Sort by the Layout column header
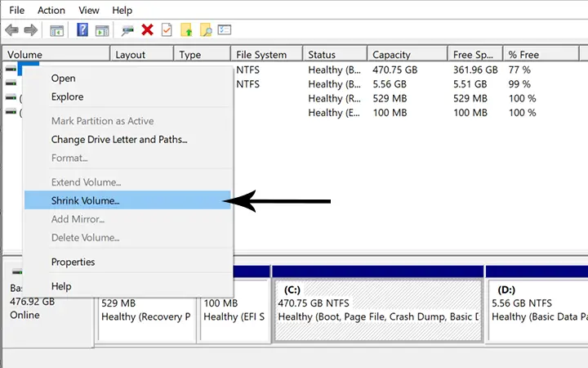Viewport: 588px width, 368px height. coord(142,55)
